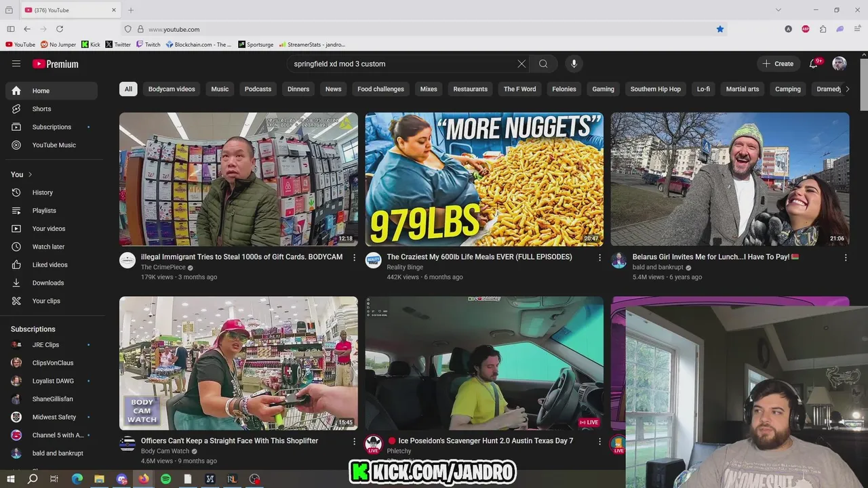This screenshot has height=488, width=868.
Task: Clear the search box with the X icon
Action: (x=521, y=64)
